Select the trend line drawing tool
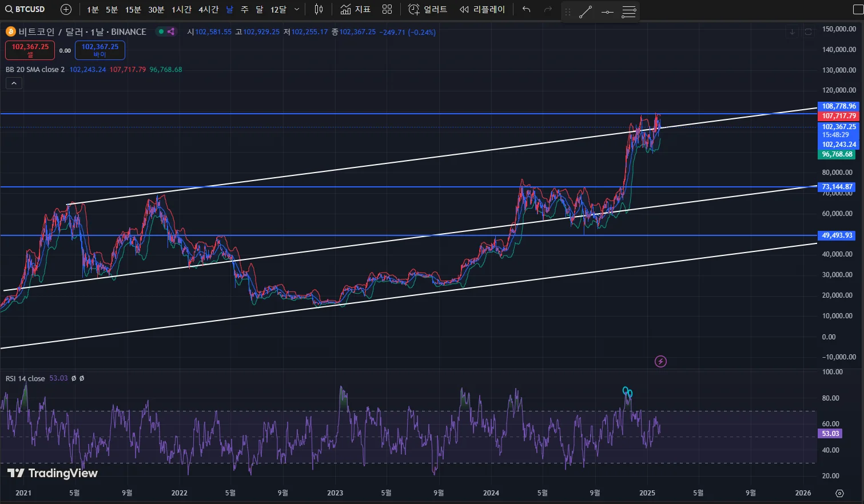The image size is (864, 504). pos(586,12)
